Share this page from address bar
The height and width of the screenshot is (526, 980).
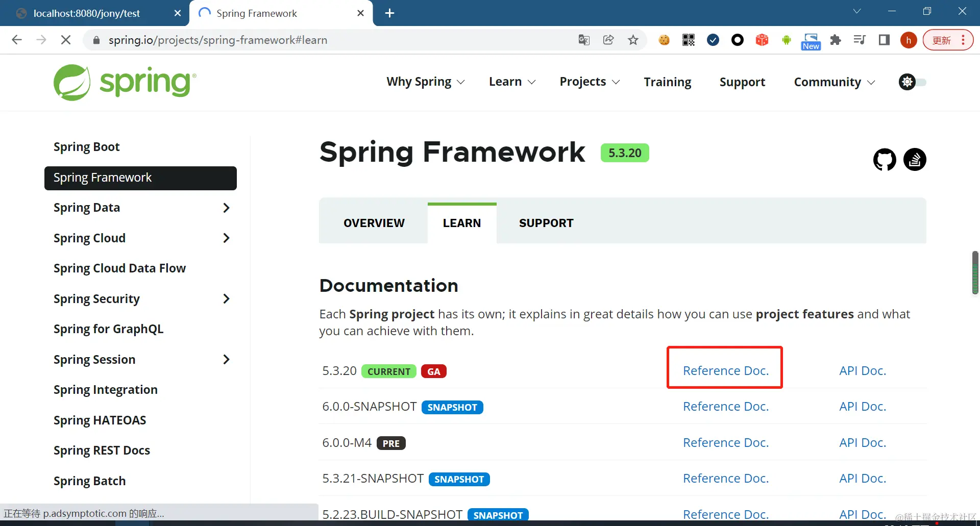[x=608, y=40]
